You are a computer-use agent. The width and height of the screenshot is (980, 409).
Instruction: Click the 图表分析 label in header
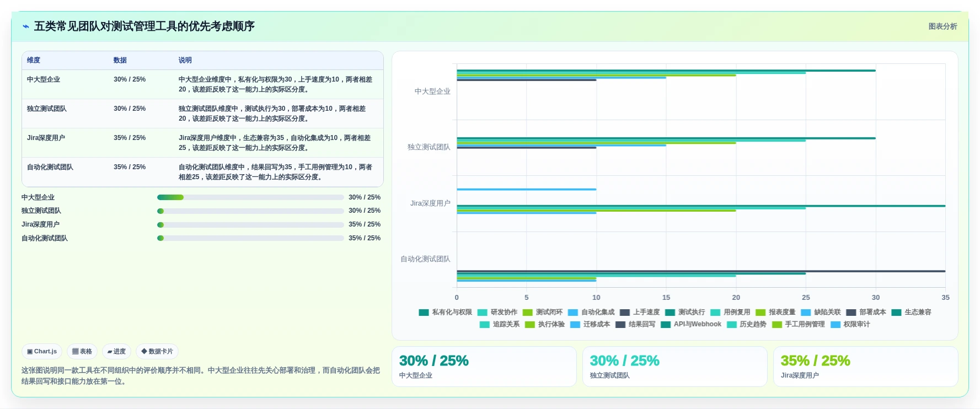(942, 26)
